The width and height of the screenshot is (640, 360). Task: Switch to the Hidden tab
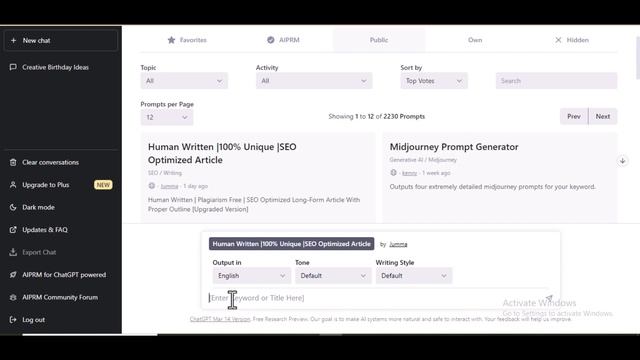click(x=571, y=40)
